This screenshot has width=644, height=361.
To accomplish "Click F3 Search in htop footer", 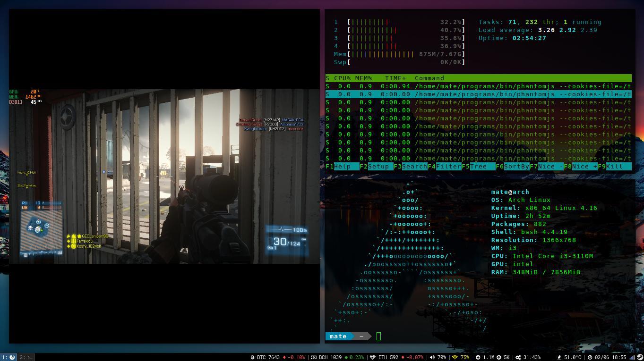I will 411,166.
